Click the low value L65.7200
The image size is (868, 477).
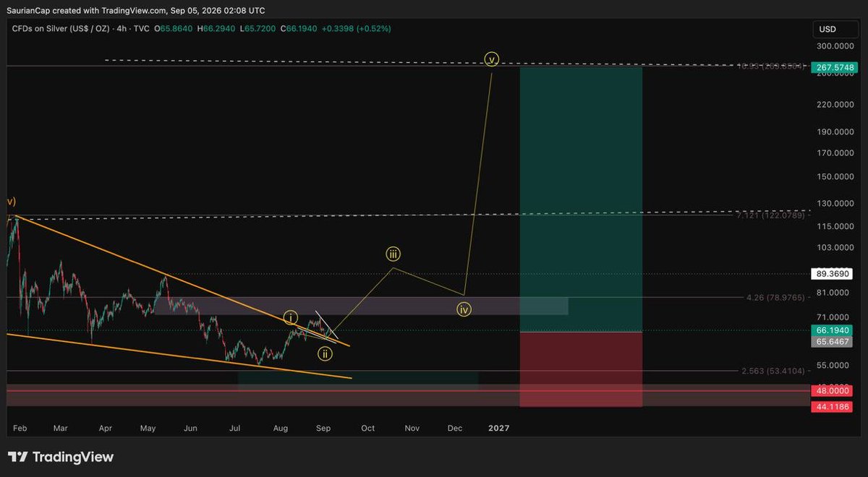click(x=259, y=29)
